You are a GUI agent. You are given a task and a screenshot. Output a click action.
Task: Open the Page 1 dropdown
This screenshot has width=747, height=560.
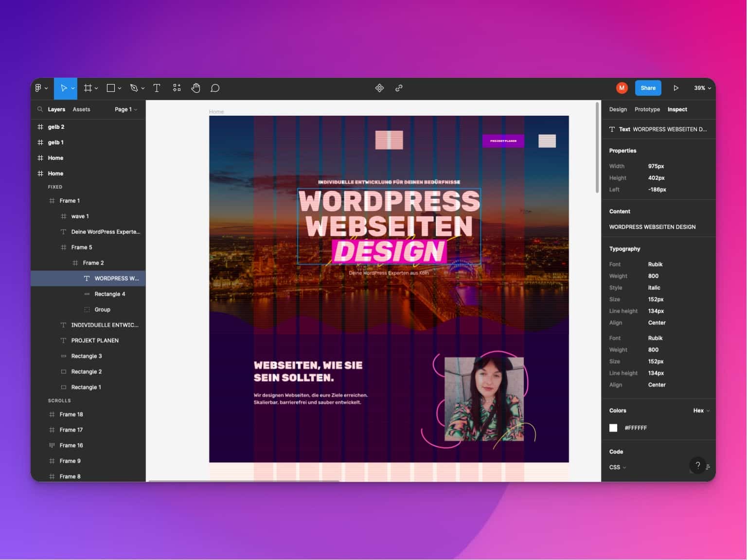click(125, 109)
